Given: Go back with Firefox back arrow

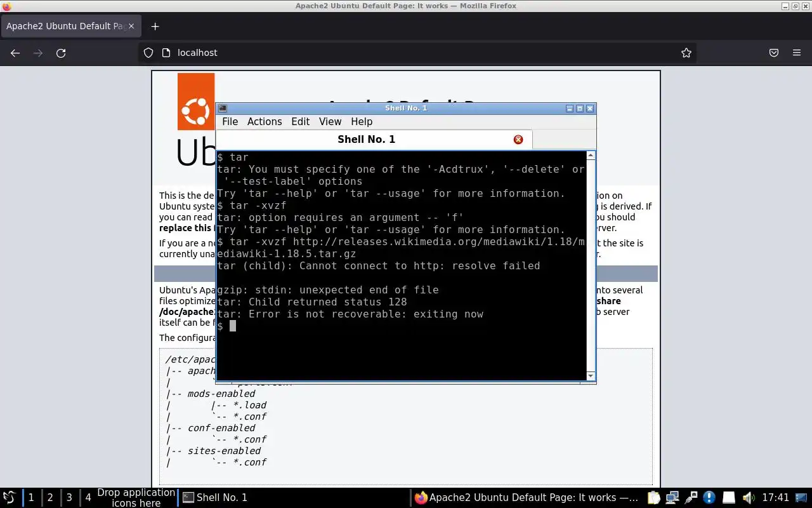Looking at the screenshot, I should [15, 53].
